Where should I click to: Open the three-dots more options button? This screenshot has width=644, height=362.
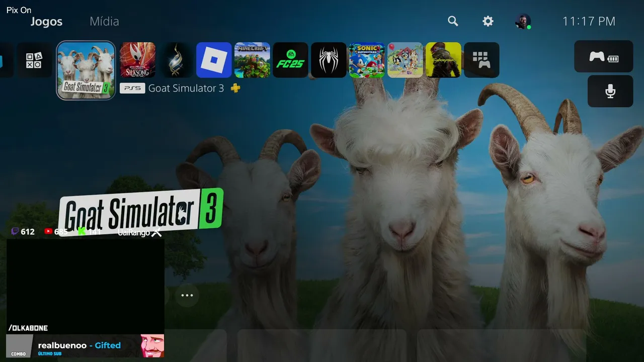coord(187,295)
